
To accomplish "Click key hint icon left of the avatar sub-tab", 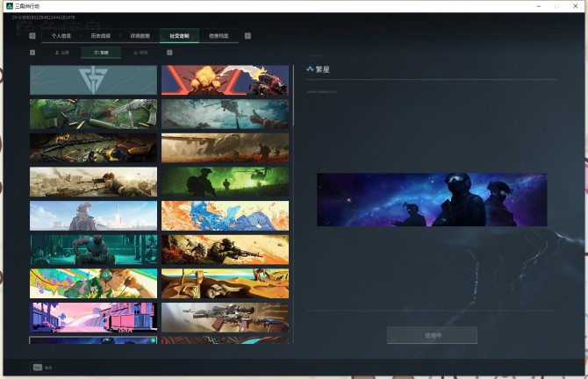I will [x=32, y=53].
